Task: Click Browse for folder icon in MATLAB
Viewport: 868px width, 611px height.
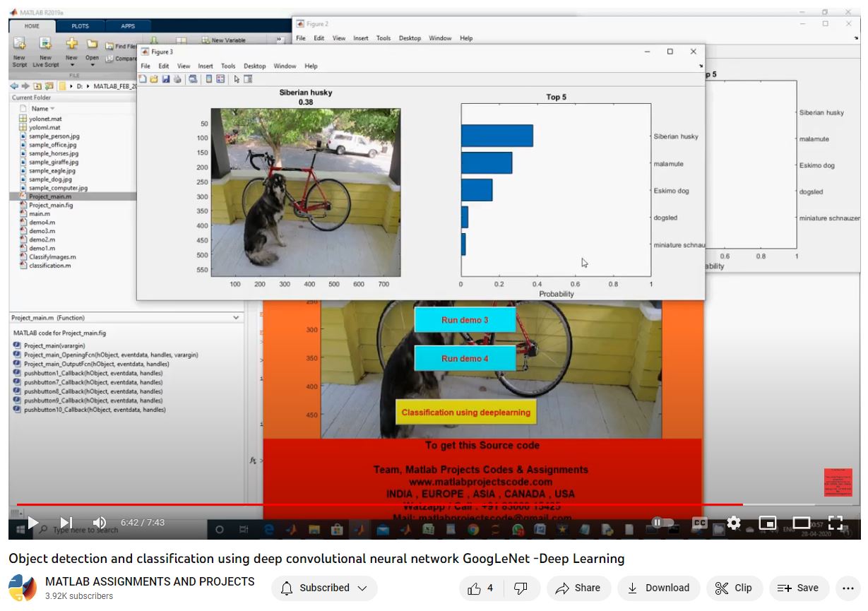Action: (x=49, y=85)
